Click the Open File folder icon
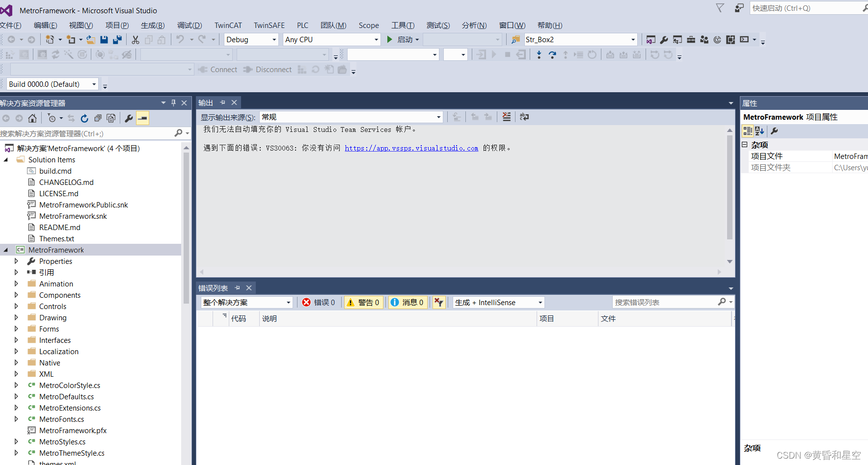Image resolution: width=868 pixels, height=465 pixels. coord(91,40)
